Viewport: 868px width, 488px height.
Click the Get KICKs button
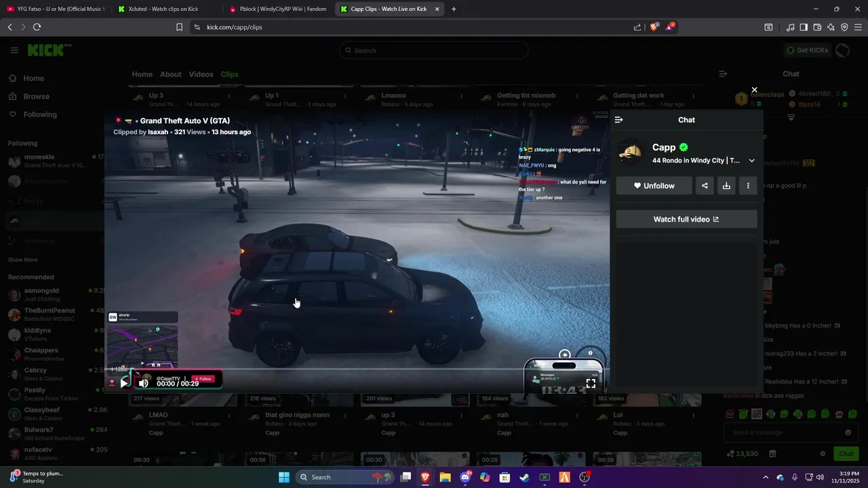tap(807, 50)
